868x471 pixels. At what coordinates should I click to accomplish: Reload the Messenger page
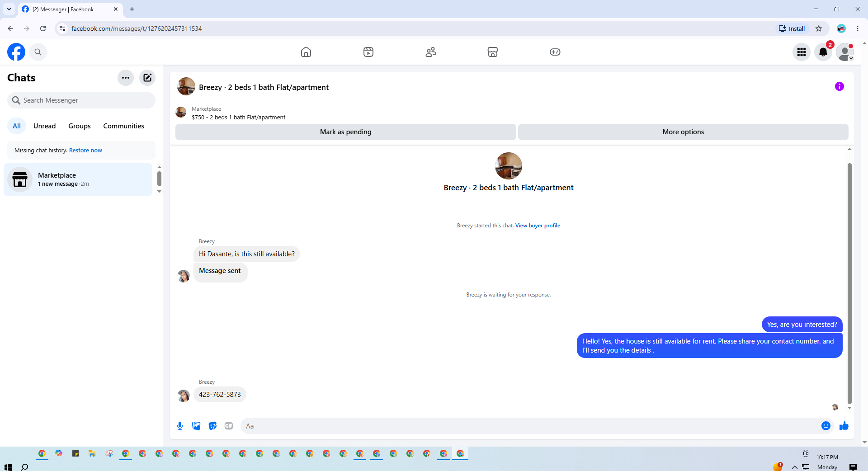(x=43, y=28)
